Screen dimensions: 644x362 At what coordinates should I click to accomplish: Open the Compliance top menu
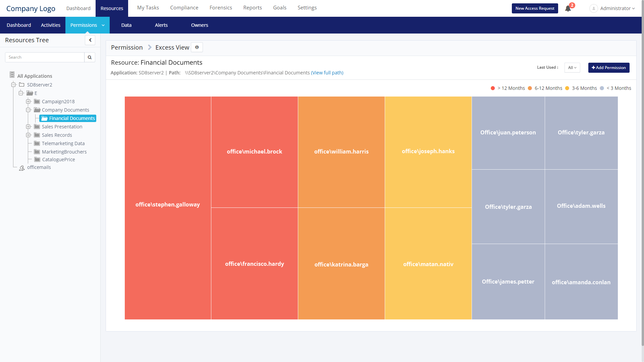184,8
